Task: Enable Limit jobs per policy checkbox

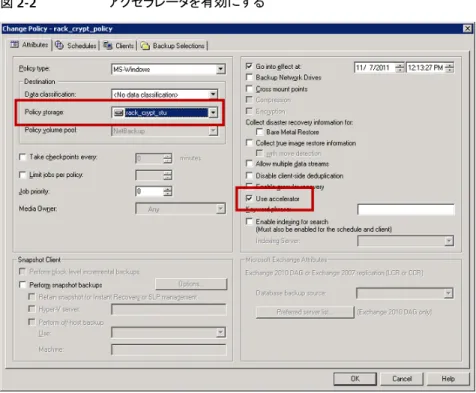Action: tap(22, 175)
